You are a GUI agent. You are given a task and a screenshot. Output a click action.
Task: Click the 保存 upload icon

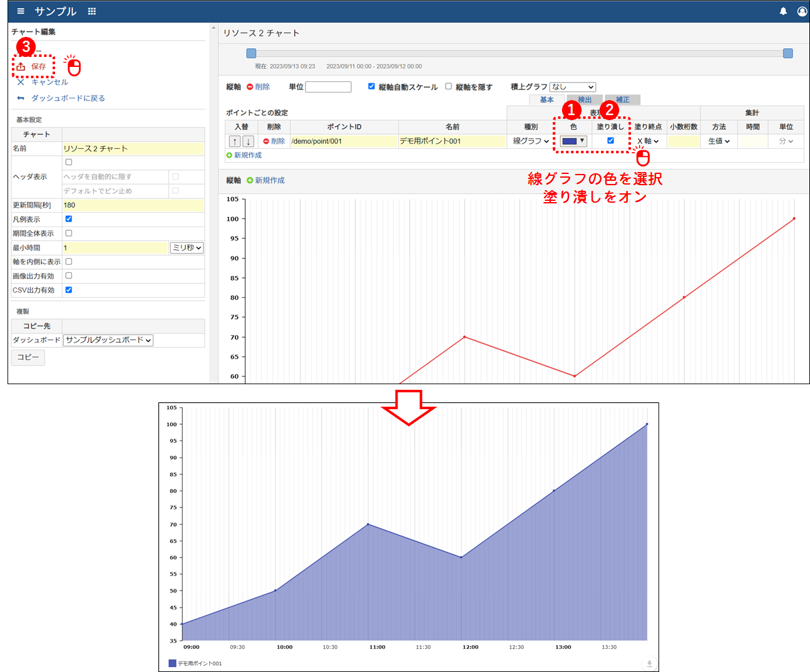(21, 66)
